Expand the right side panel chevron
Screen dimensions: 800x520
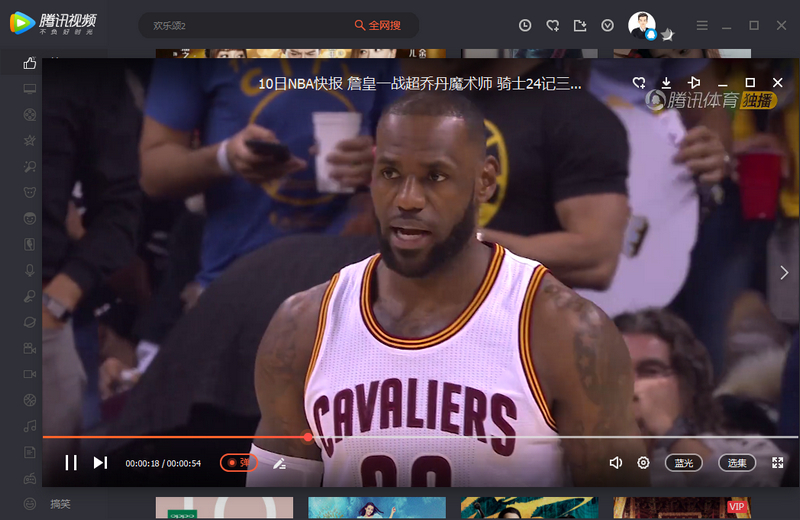(784, 273)
